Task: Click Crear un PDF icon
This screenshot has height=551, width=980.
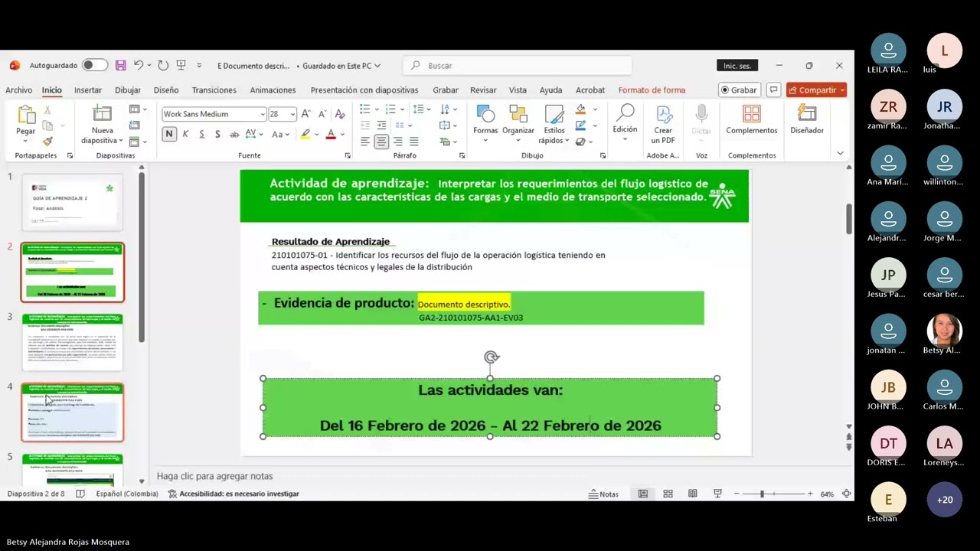Action: (663, 115)
